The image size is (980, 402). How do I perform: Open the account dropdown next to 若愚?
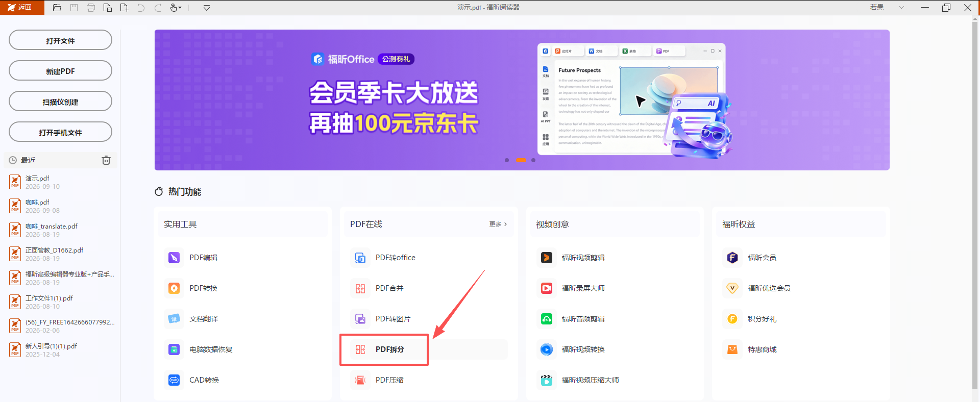[901, 7]
